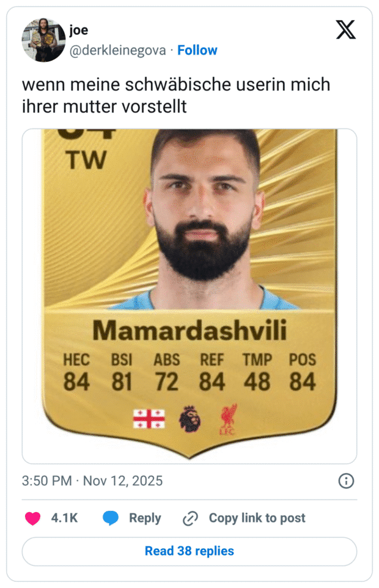Click the display name joe
This screenshot has width=379, height=588.
pos(79,30)
